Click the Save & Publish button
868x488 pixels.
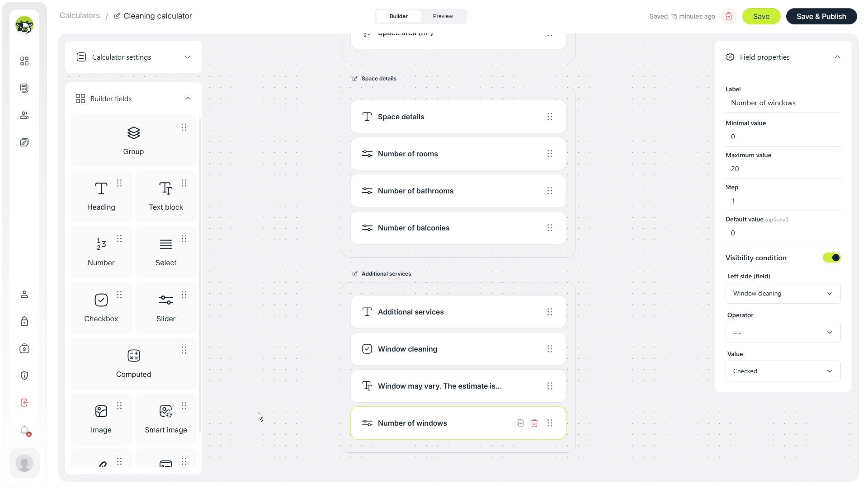coord(821,16)
